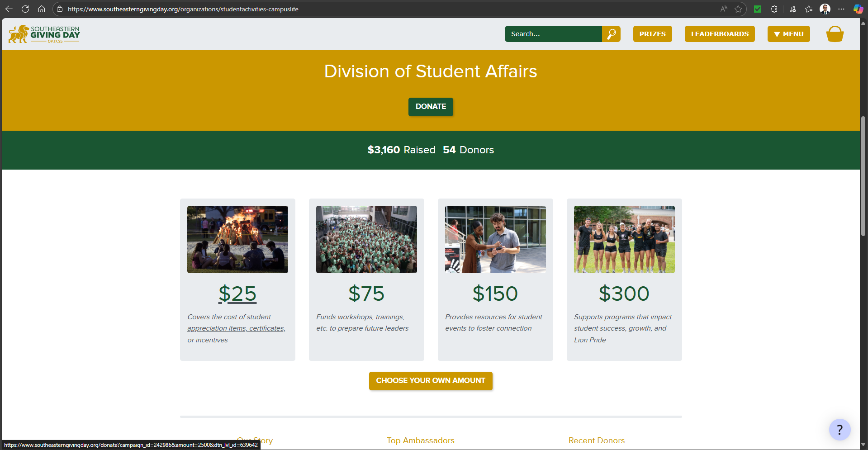The width and height of the screenshot is (868, 450).
Task: Open the site permissions icon in the address bar
Action: [x=59, y=9]
